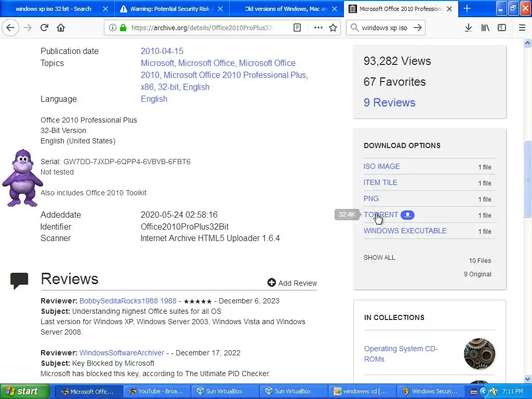Screen dimensions: 532x399
Task: Reload the page with the refresh icon
Action: point(44,28)
